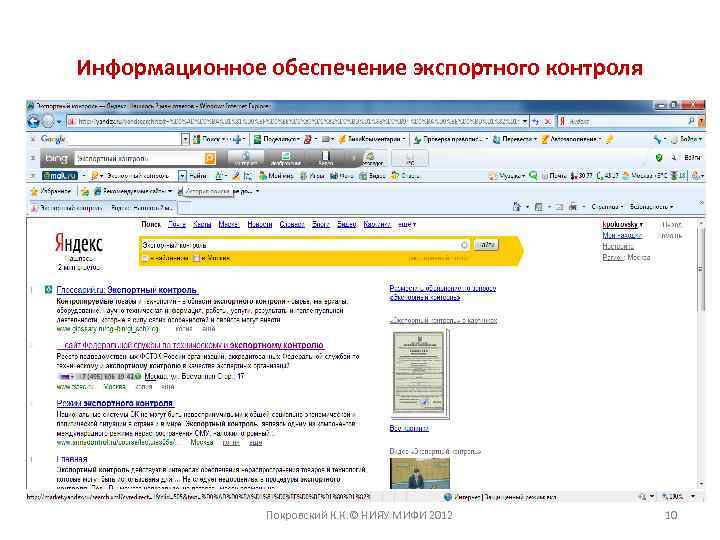Click the green chat bubble icon in Mail.ru toolbar
The image size is (720, 540).
533,175
